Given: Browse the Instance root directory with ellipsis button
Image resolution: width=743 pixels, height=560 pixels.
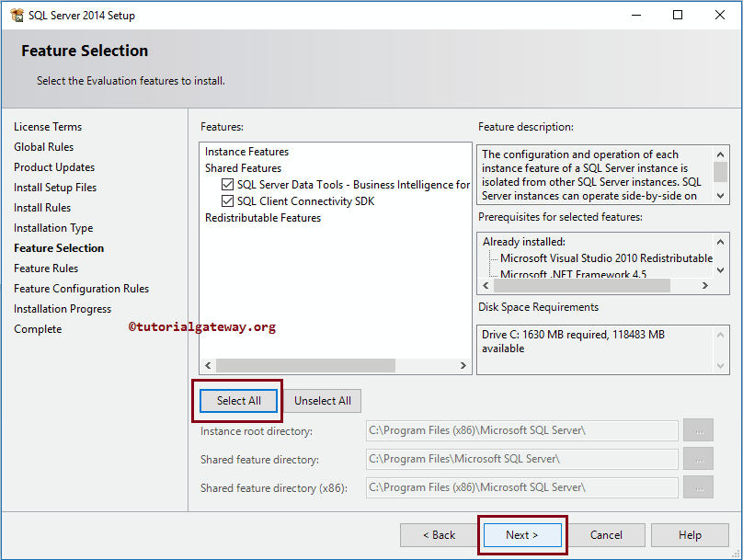Looking at the screenshot, I should tap(699, 430).
